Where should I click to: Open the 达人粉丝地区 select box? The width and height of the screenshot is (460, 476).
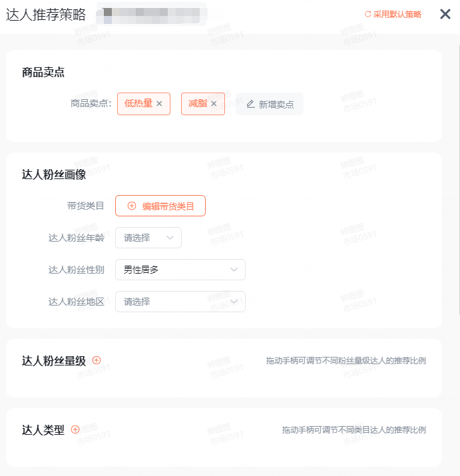coord(180,302)
